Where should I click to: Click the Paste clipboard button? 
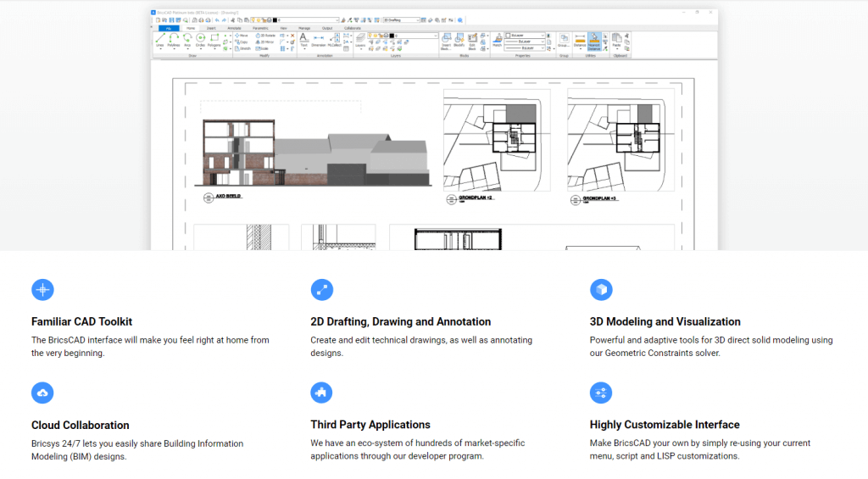pyautogui.click(x=616, y=40)
